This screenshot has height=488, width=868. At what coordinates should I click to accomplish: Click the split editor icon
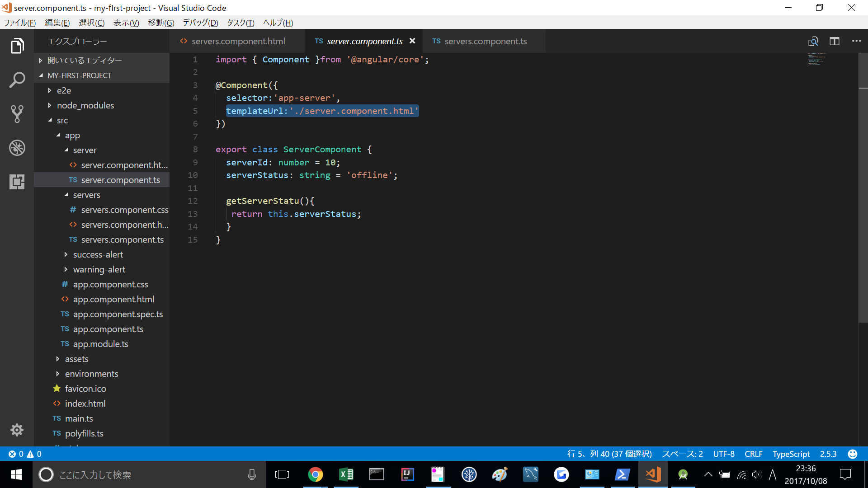[835, 41]
